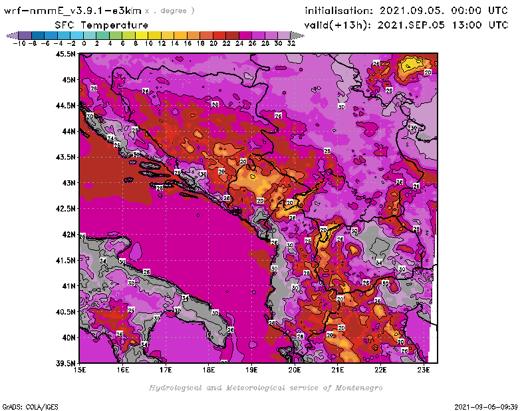Click the 20E longitude label
Screen dimensions: 532x411
click(x=295, y=370)
